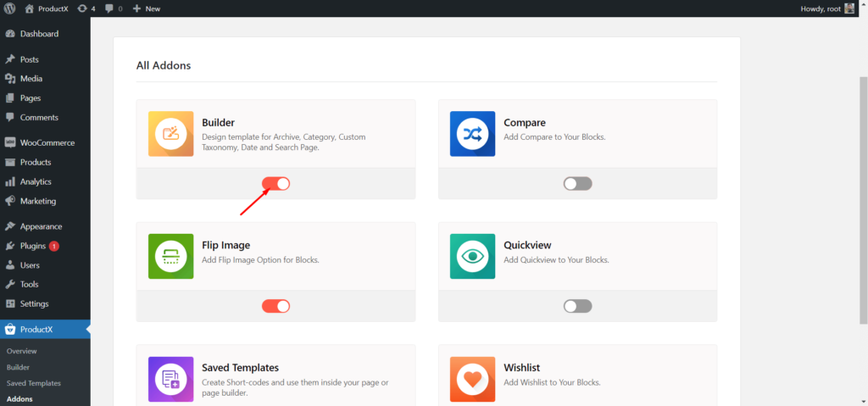This screenshot has width=868, height=406.
Task: Click the WordPress logo icon
Action: 10,8
